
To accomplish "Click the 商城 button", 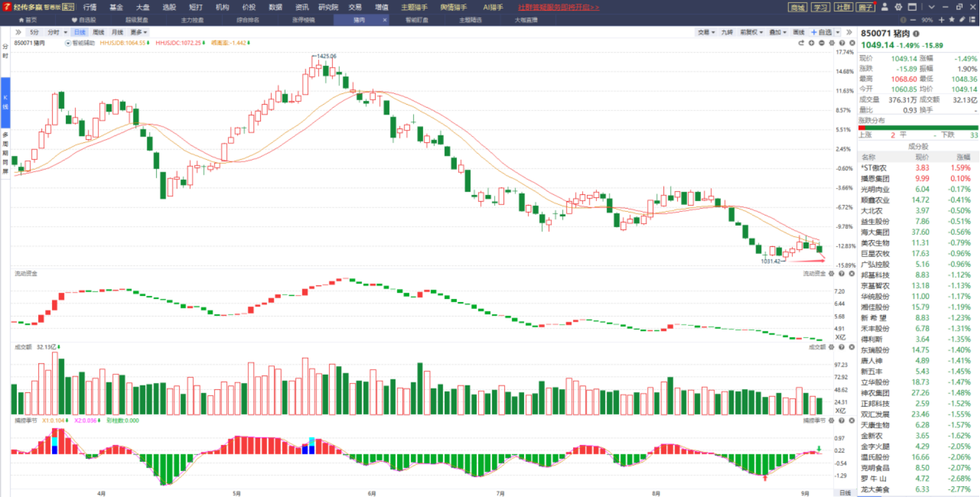I will 798,7.
